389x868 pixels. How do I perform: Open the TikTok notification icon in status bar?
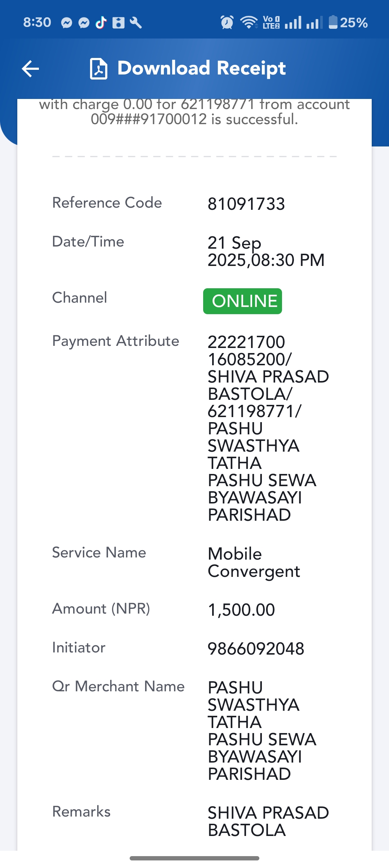click(x=101, y=22)
